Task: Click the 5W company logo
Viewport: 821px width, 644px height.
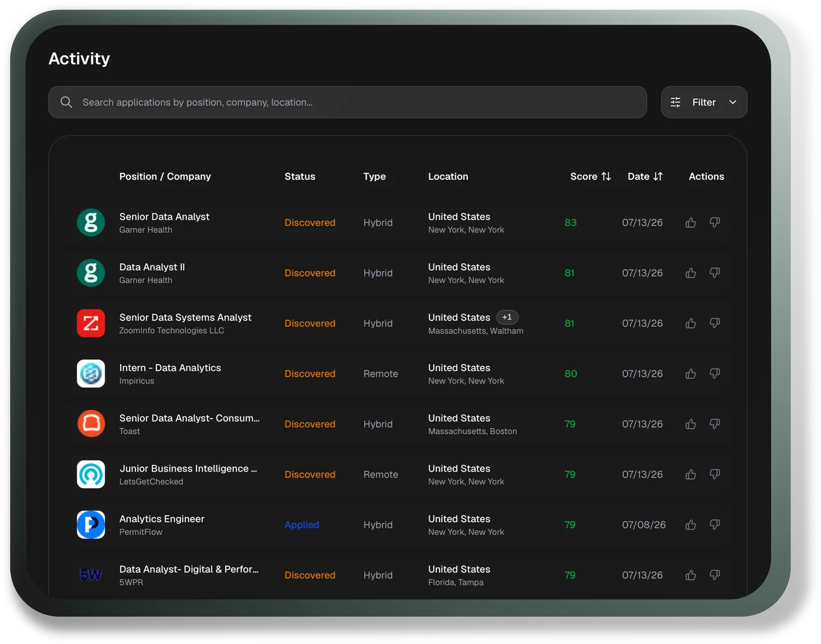Action: pos(91,575)
